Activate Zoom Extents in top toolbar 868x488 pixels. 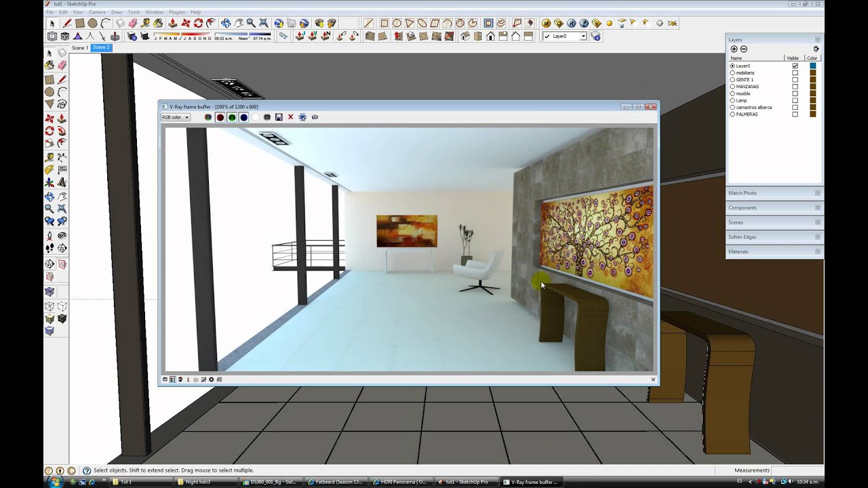[263, 23]
